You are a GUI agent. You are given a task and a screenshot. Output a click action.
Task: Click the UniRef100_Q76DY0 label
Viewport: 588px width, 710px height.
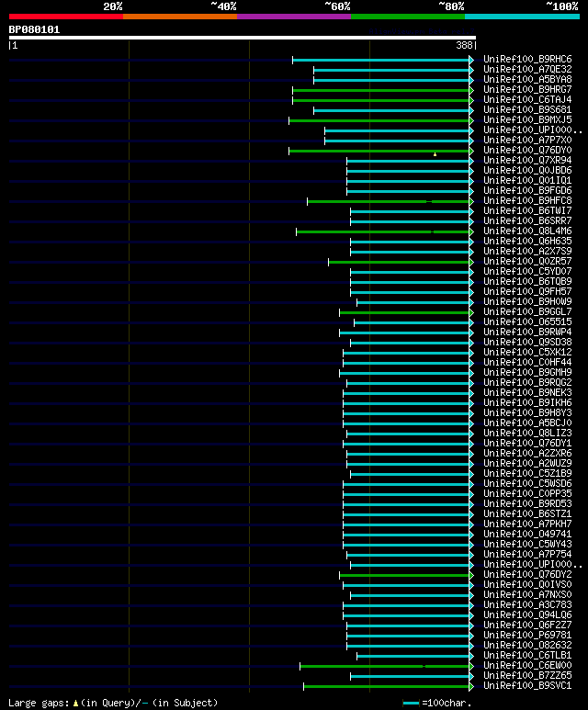point(527,151)
